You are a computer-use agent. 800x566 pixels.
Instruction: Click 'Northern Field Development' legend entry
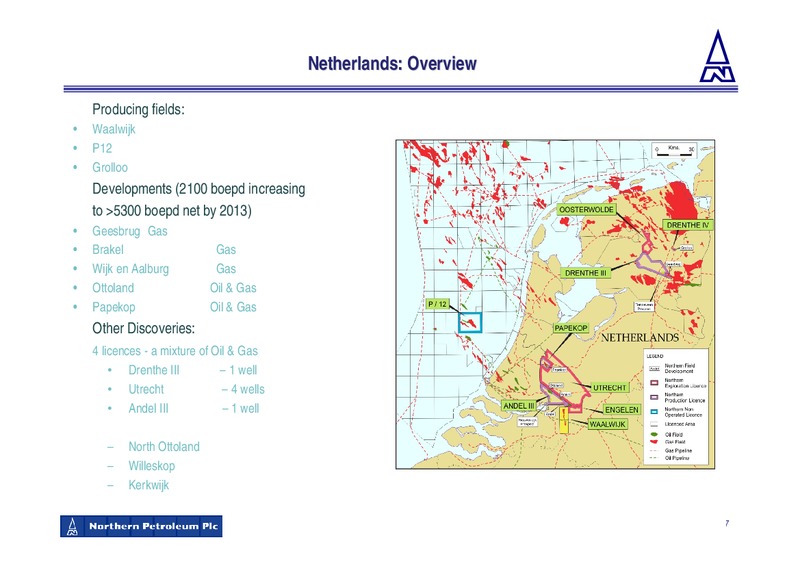click(x=672, y=368)
